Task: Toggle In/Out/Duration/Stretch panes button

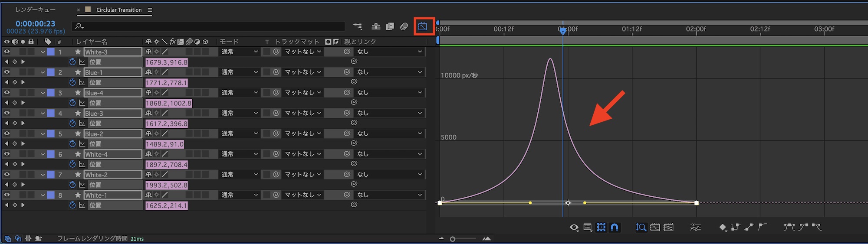Action: click(x=28, y=238)
